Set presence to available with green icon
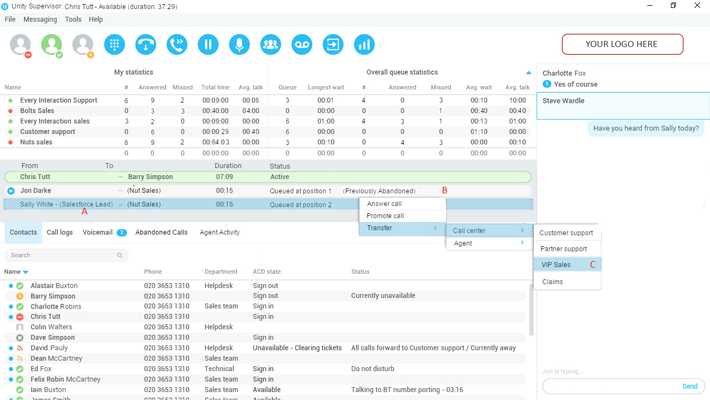Screen dimensions: 710x400 (x=51, y=45)
